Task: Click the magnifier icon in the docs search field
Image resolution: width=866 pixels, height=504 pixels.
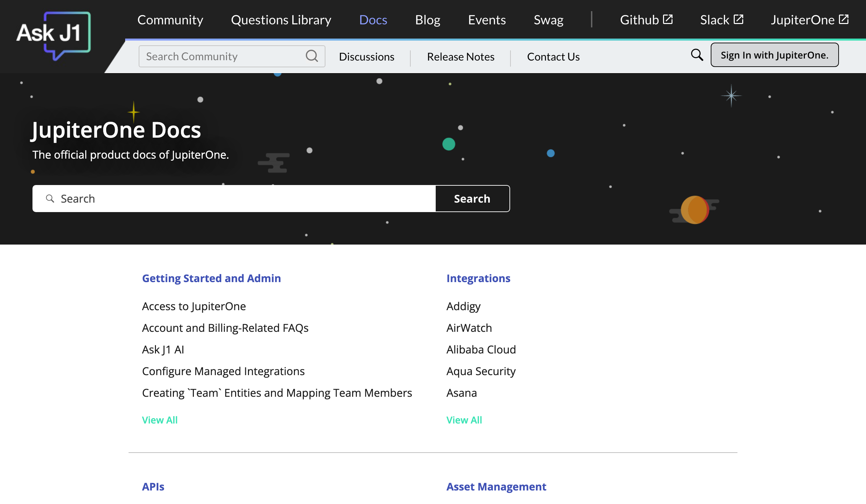Action: pos(50,199)
